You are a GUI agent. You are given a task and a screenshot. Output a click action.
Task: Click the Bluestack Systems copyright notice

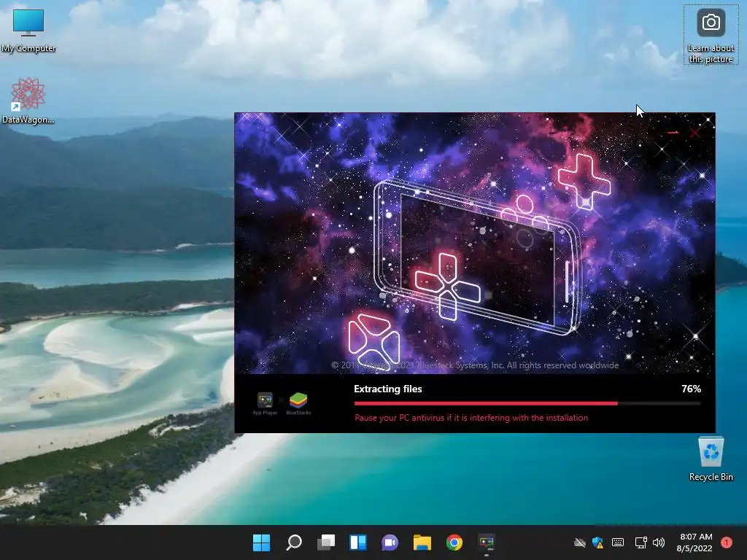(x=474, y=365)
